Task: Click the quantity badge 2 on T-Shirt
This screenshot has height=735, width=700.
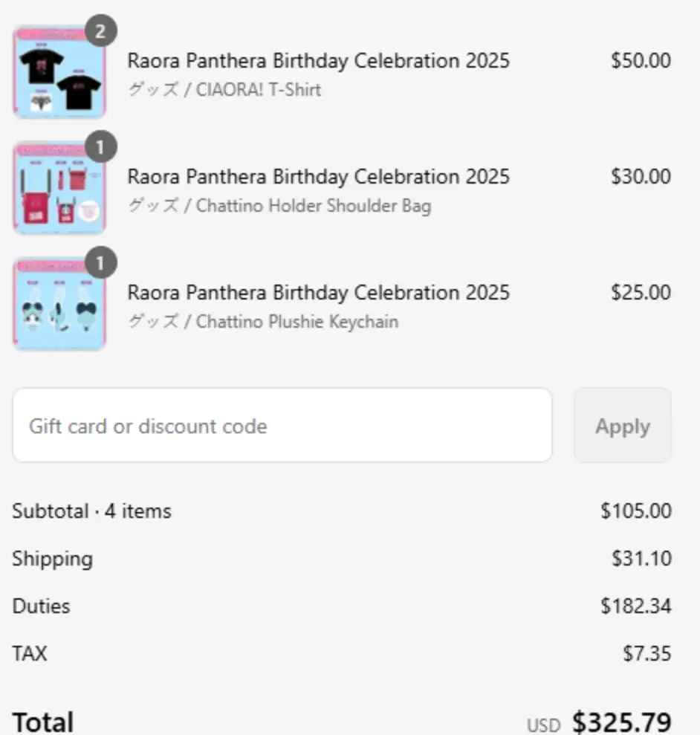Action: pyautogui.click(x=101, y=31)
